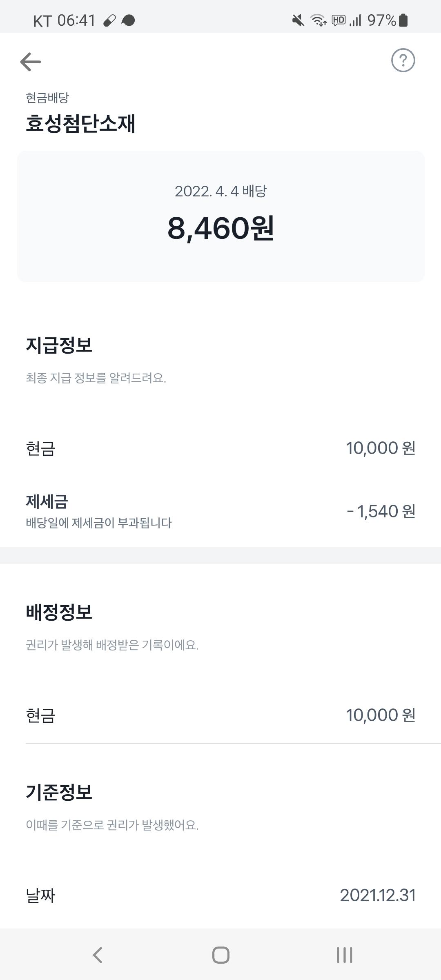Tap the 지급정보 section heading
The width and height of the screenshot is (441, 980).
(59, 345)
